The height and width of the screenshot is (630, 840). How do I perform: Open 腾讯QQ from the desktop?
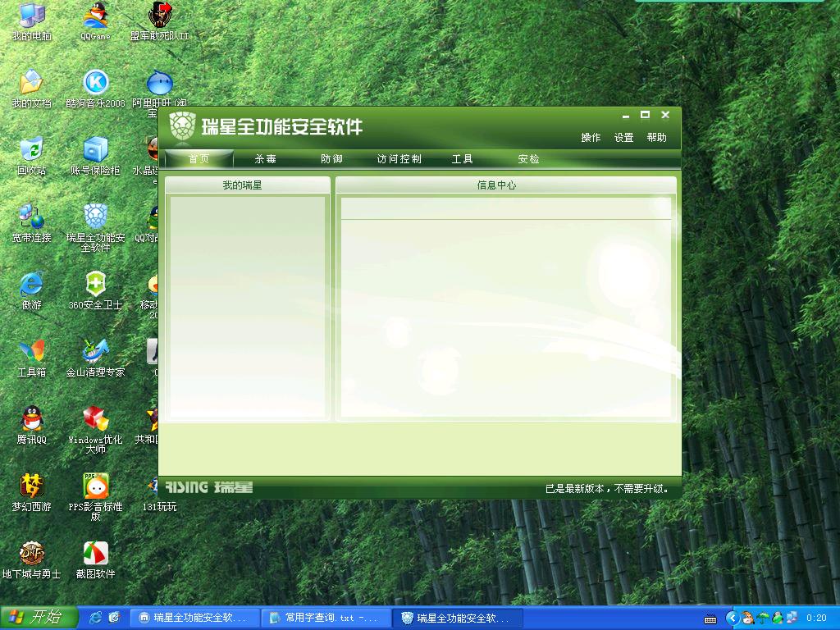tap(32, 426)
